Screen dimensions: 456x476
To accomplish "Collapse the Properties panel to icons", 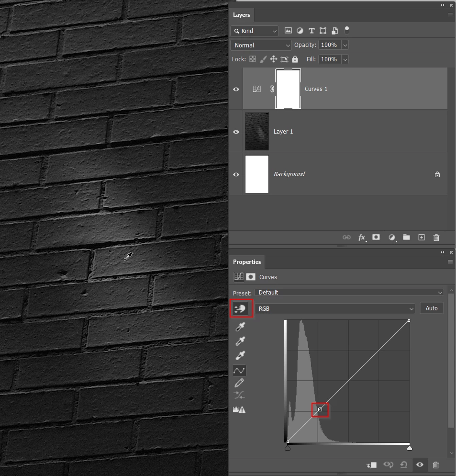I will point(442,252).
